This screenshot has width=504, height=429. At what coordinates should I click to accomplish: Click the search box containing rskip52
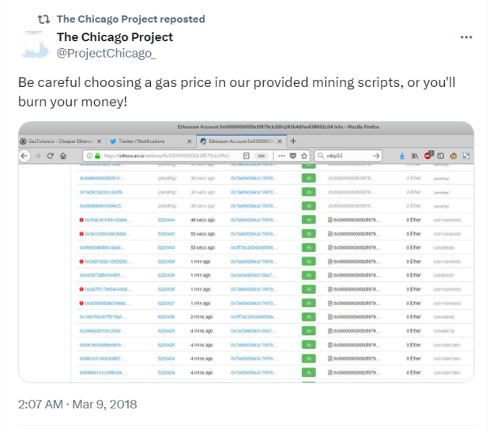click(348, 156)
